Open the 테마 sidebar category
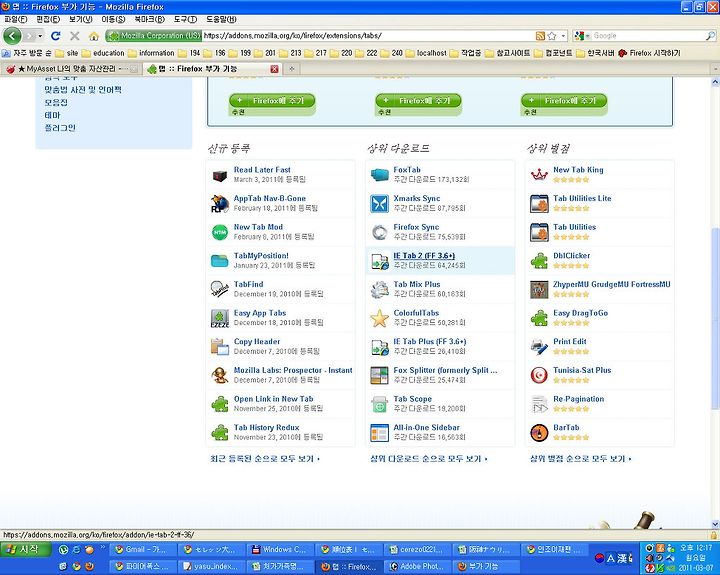 coord(52,115)
